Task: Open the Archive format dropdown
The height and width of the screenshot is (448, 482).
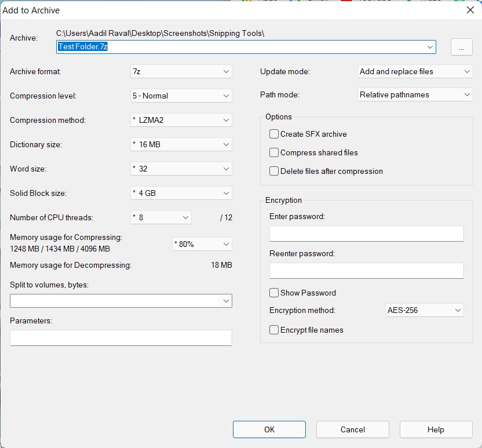Action: (181, 71)
